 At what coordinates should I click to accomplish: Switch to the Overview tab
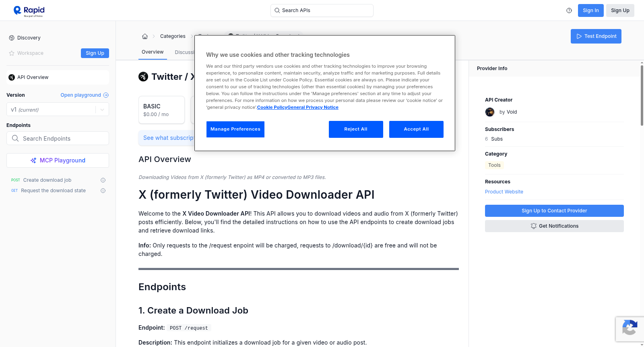click(153, 52)
